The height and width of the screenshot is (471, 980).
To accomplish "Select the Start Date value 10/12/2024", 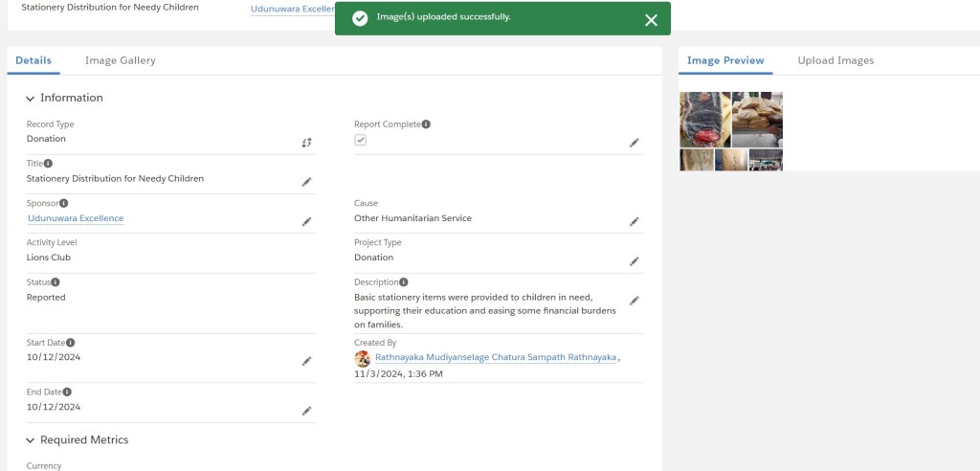I will point(54,357).
